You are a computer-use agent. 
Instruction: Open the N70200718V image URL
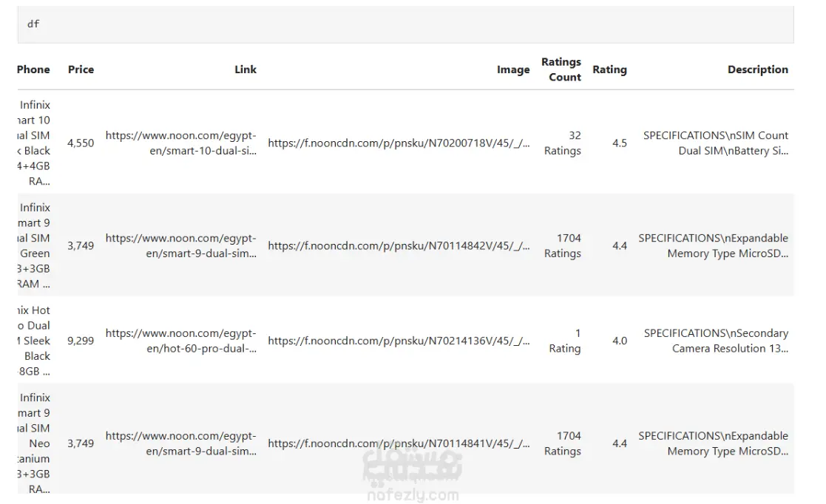coord(399,143)
